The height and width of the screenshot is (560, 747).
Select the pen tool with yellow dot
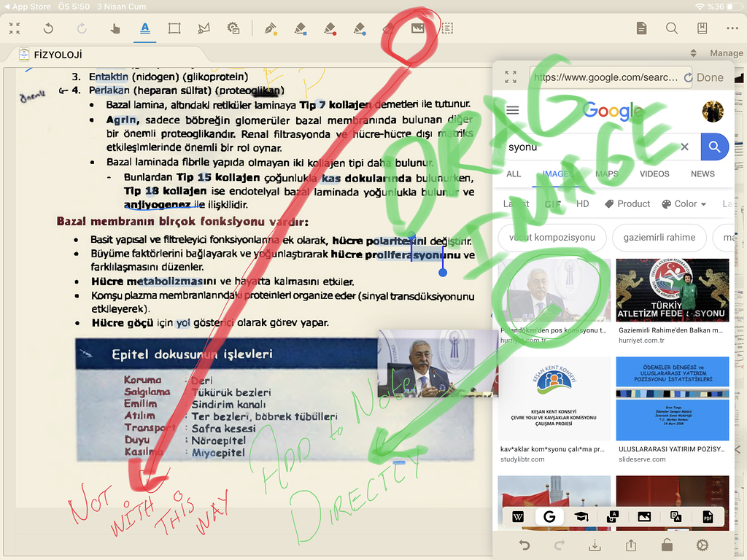[x=271, y=28]
